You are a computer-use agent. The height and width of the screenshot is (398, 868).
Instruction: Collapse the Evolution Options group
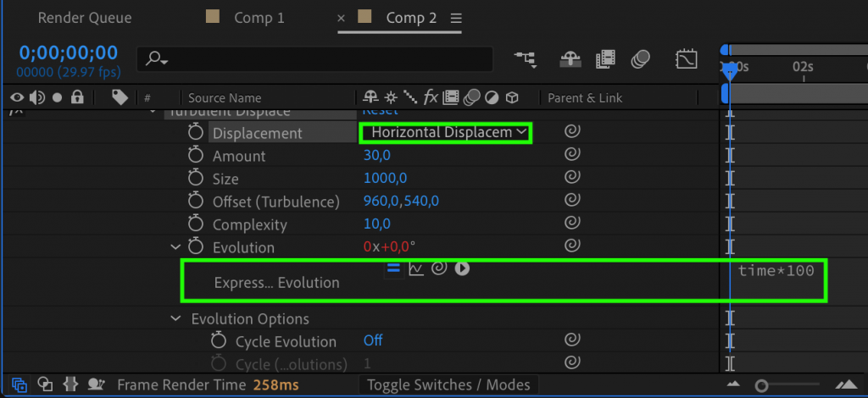click(x=175, y=319)
